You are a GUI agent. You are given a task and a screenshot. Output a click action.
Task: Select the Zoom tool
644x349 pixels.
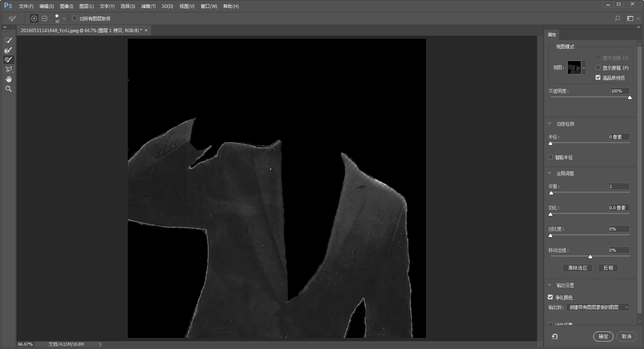click(x=8, y=89)
